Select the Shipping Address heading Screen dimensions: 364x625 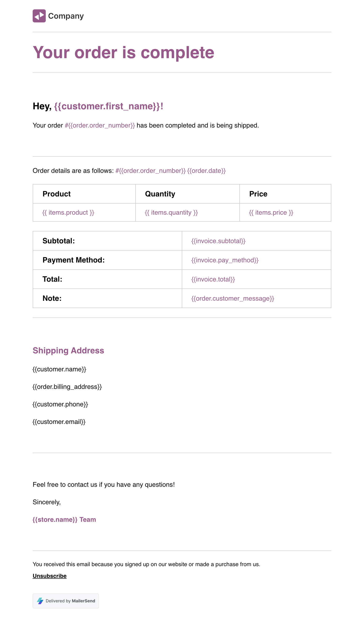[68, 350]
